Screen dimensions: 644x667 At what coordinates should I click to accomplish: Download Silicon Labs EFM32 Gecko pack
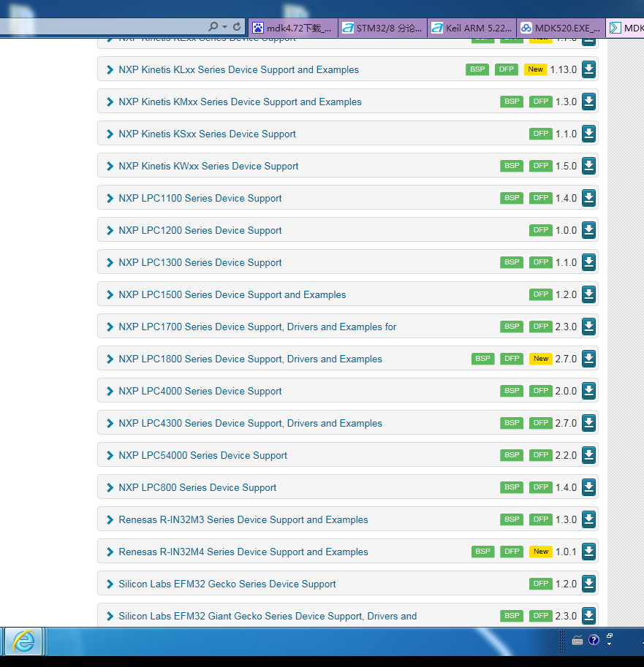(x=588, y=584)
